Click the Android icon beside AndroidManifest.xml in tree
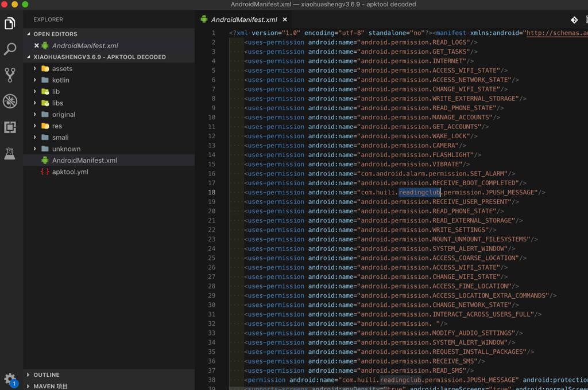The height and width of the screenshot is (390, 588). click(x=45, y=161)
